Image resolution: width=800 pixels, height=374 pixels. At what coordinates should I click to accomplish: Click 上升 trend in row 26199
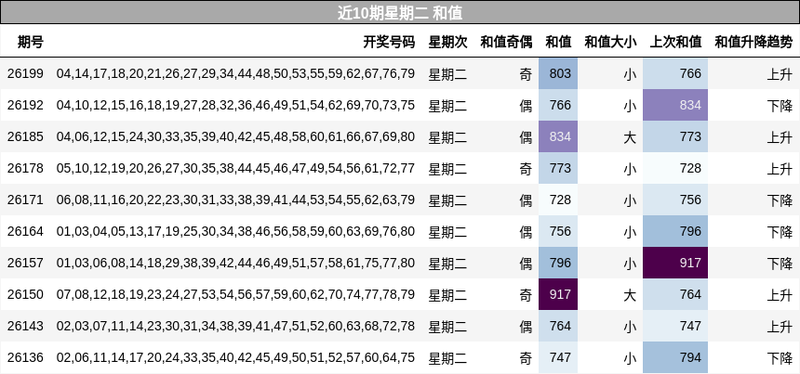pyautogui.click(x=780, y=74)
